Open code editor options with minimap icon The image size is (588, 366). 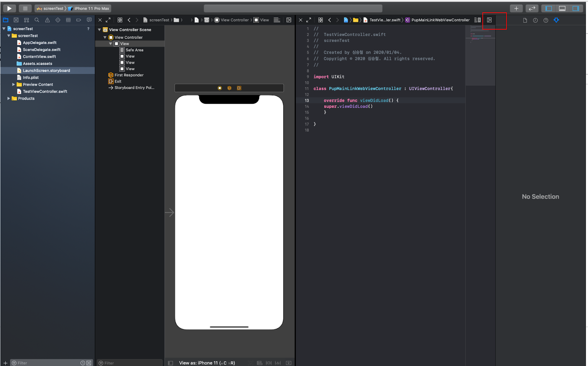(477, 20)
